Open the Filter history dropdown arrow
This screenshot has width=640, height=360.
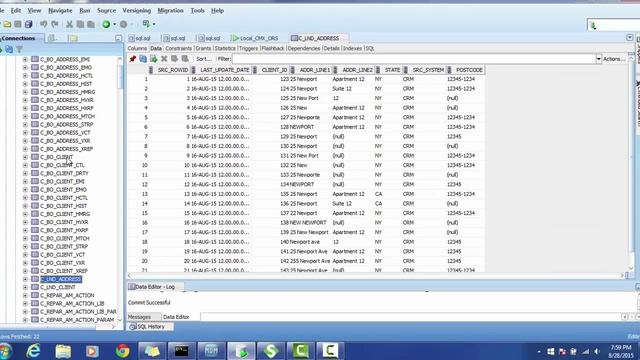coord(598,59)
